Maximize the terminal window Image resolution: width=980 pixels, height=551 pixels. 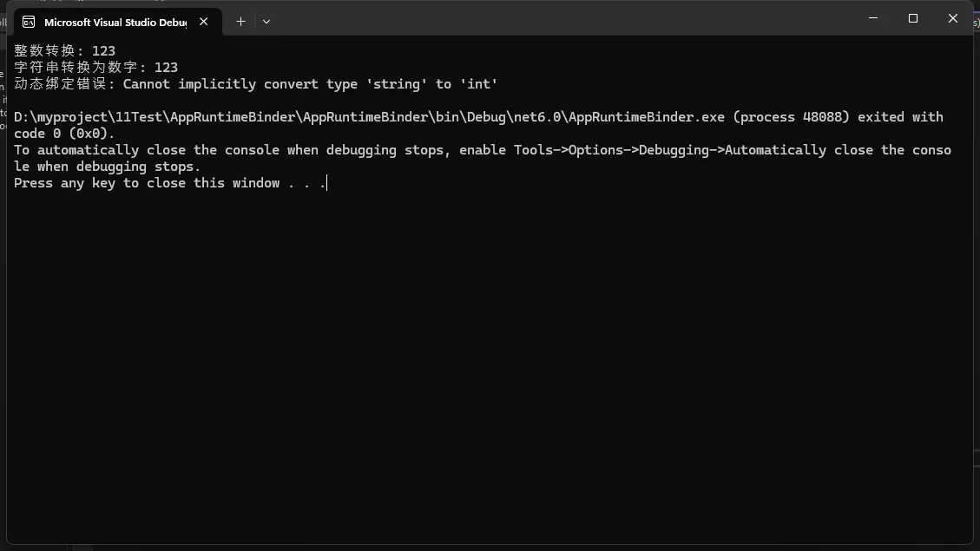(x=912, y=18)
